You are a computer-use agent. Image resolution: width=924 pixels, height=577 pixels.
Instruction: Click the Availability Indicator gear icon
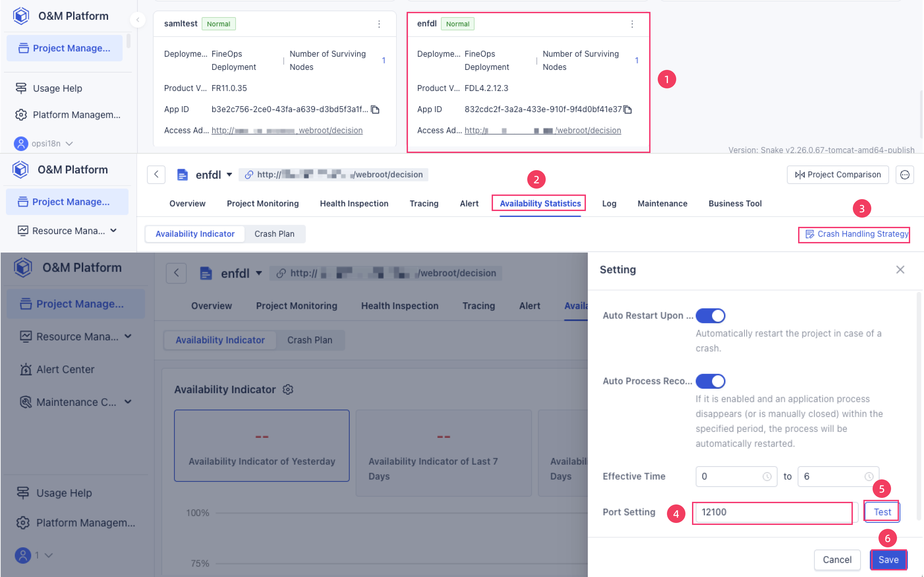pos(288,389)
